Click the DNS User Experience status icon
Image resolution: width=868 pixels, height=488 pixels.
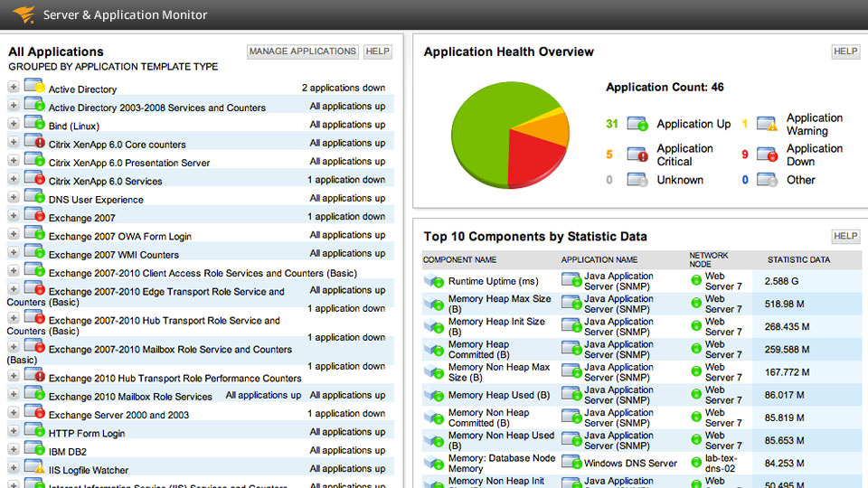coord(34,196)
